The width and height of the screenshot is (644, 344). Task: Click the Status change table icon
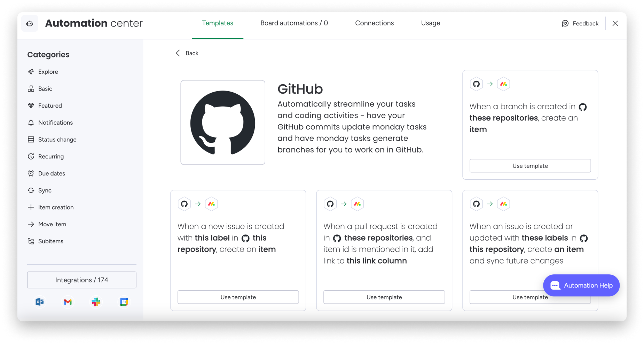[x=31, y=140]
